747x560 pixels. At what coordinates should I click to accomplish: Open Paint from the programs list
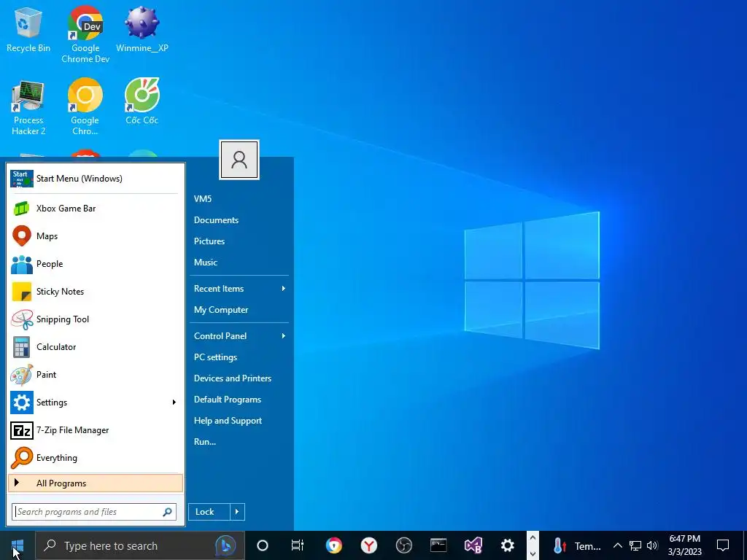(x=96, y=375)
